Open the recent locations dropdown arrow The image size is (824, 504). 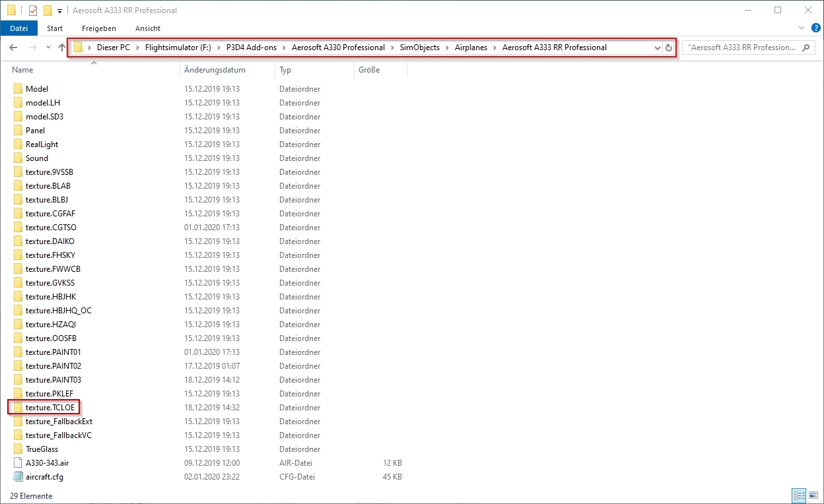[48, 47]
